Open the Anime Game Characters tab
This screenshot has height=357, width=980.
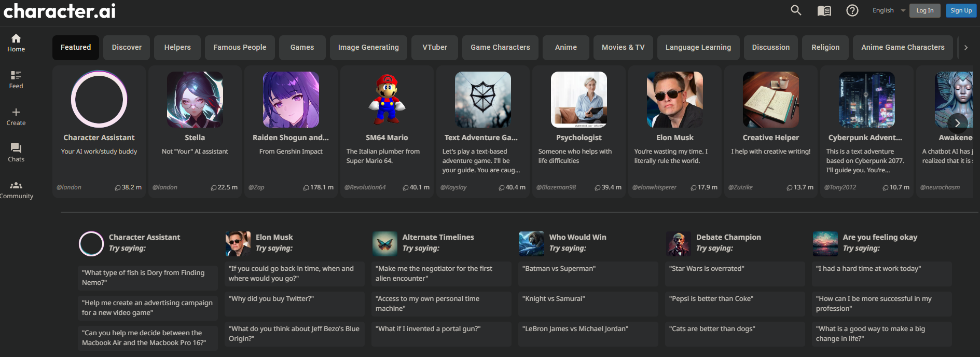coord(903,47)
